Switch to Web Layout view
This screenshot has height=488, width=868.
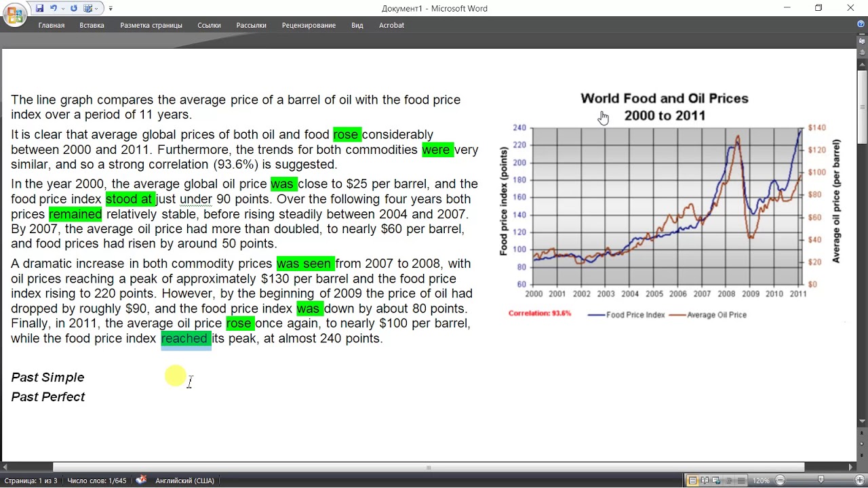[x=716, y=481]
